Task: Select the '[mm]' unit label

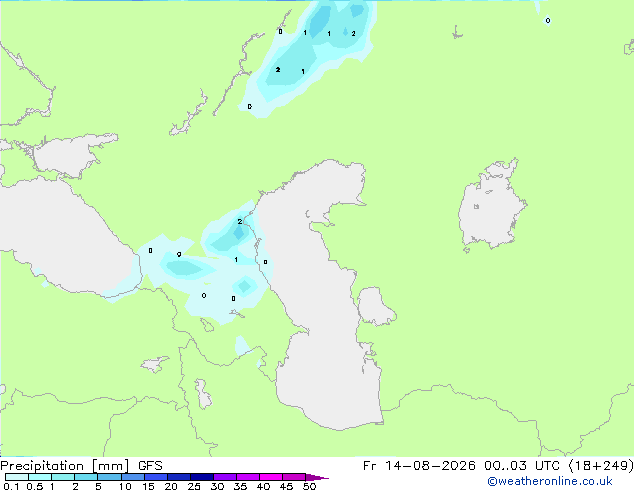Action: tap(110, 466)
